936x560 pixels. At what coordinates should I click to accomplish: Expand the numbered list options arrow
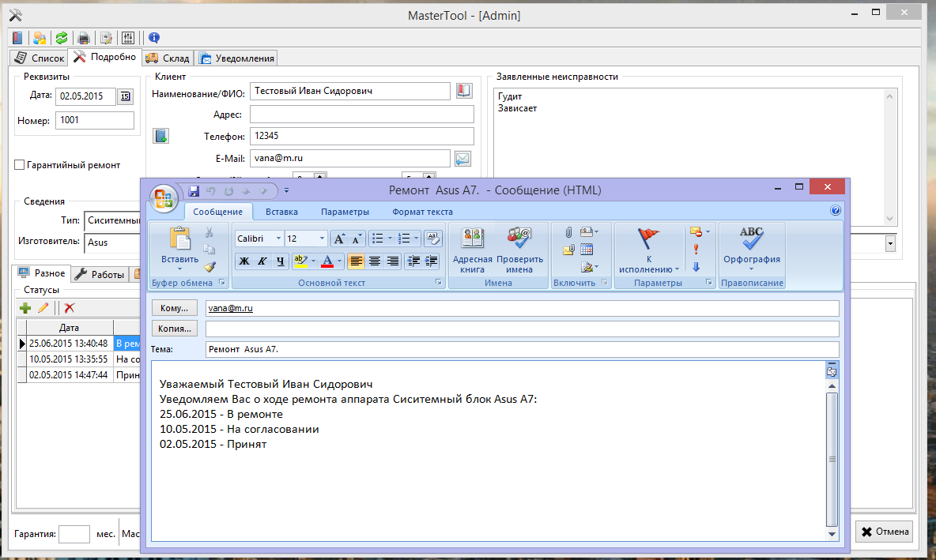click(416, 239)
